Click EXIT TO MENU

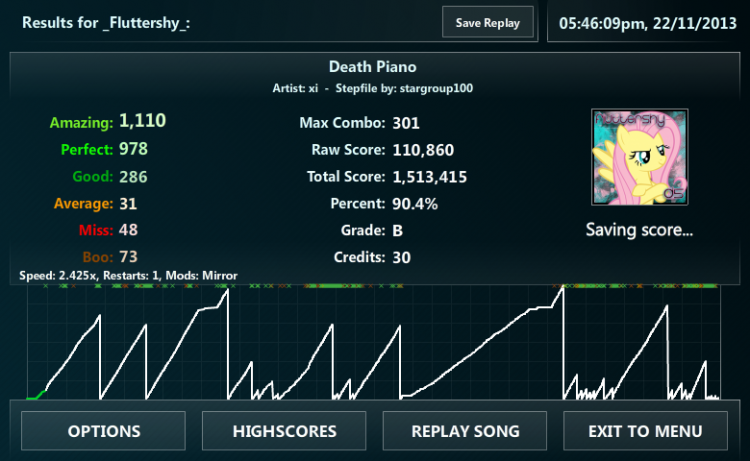point(645,431)
